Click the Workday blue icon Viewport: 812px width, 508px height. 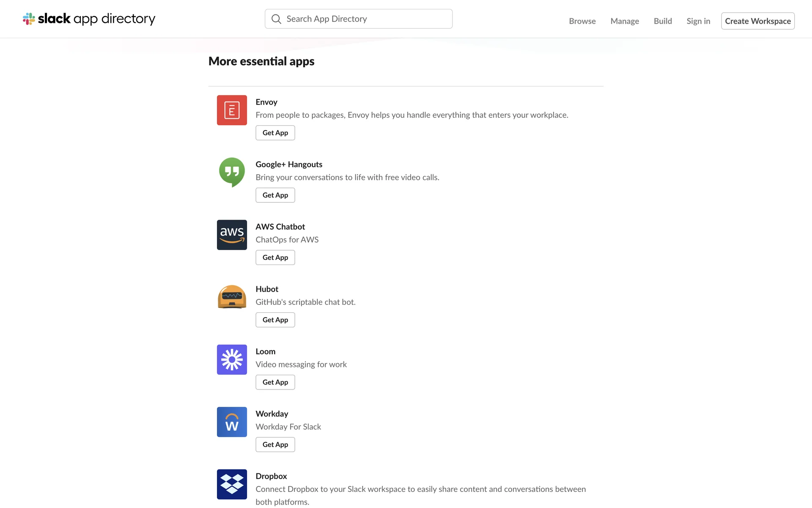[x=232, y=422]
